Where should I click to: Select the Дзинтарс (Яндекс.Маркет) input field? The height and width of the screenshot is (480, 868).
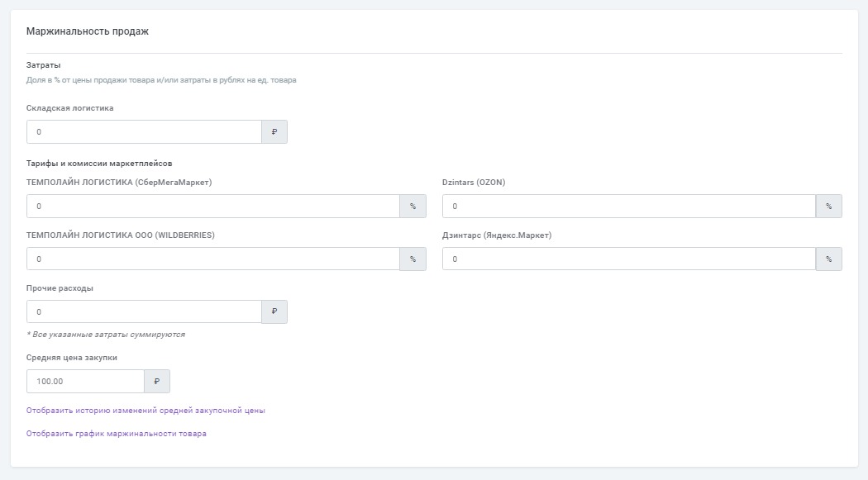[x=628, y=259]
